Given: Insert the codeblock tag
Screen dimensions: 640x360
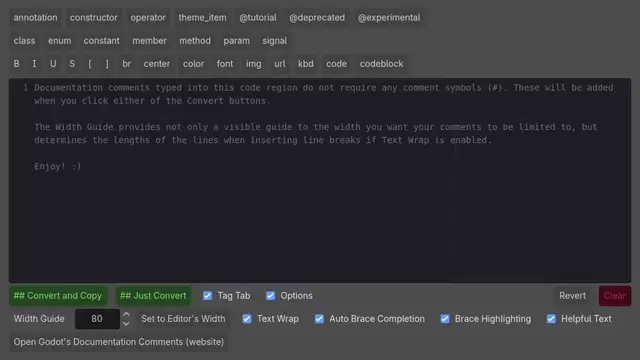Looking at the screenshot, I should pyautogui.click(x=382, y=64).
